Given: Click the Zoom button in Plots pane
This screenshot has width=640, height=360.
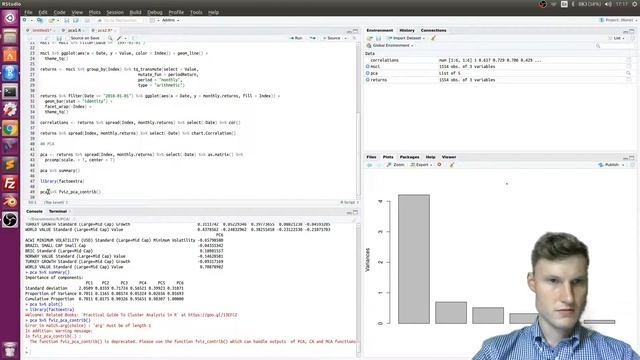Looking at the screenshot, I should click(396, 165).
